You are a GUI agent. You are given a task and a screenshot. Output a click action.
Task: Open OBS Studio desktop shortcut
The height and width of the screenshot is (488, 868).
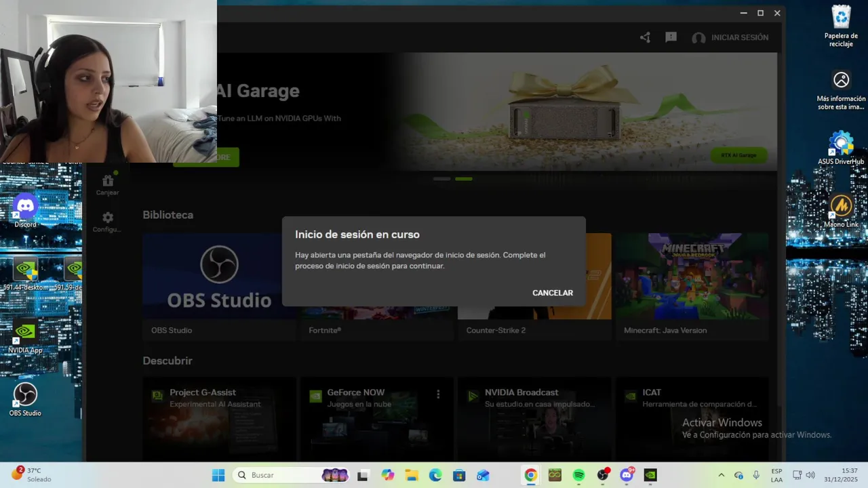coord(25,399)
